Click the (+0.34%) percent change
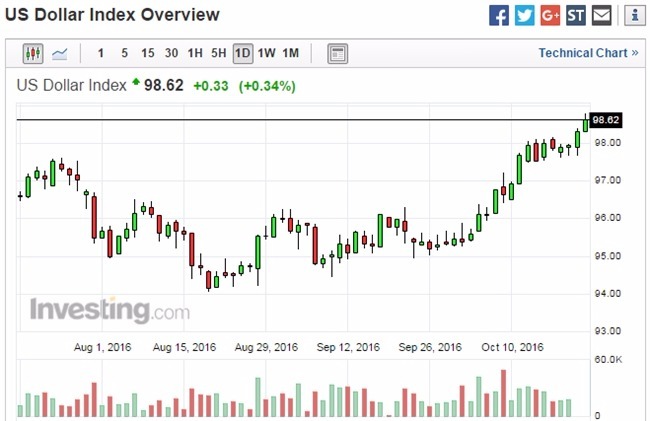 267,86
